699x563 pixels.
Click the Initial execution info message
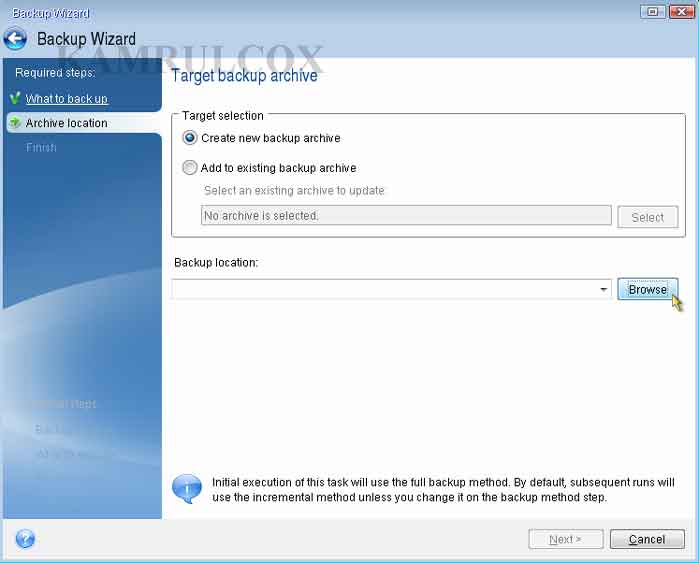(443, 489)
